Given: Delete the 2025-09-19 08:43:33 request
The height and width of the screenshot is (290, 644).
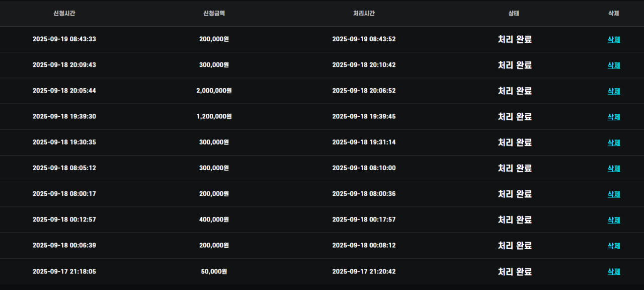Looking at the screenshot, I should [x=613, y=40].
